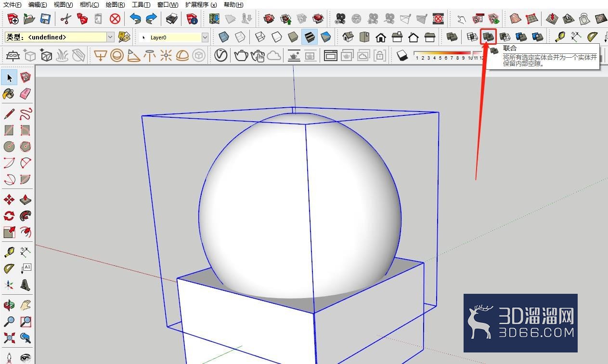Choose the Zoom magnifier tool

point(9,321)
